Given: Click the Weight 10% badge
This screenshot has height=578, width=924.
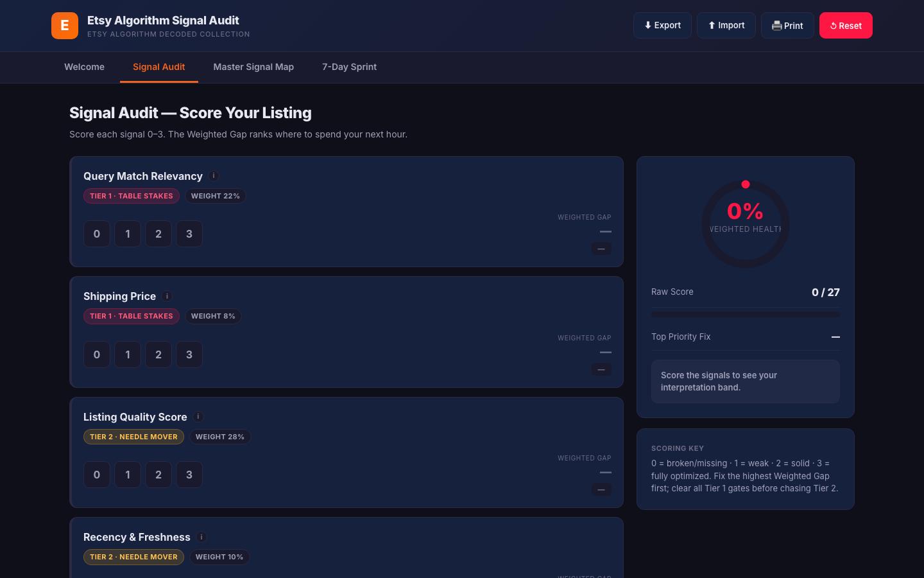Looking at the screenshot, I should tap(219, 557).
